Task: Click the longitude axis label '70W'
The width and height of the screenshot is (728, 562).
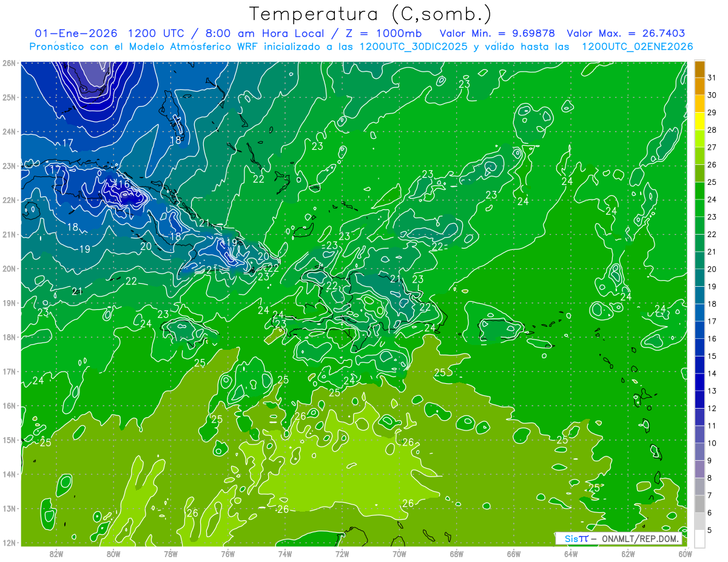Action: 399,554
